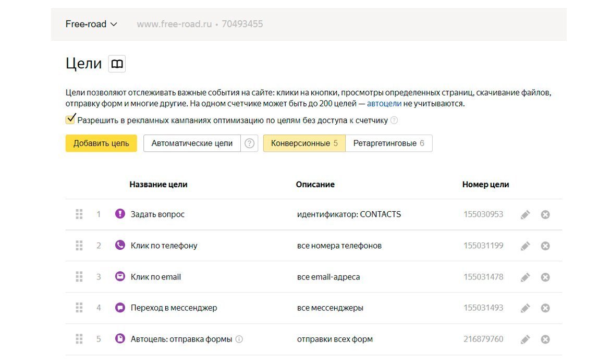Uncheck the Разрешить в рекламных кампаниях checkbox
Viewport: 610px width, 364px height.
coord(71,119)
